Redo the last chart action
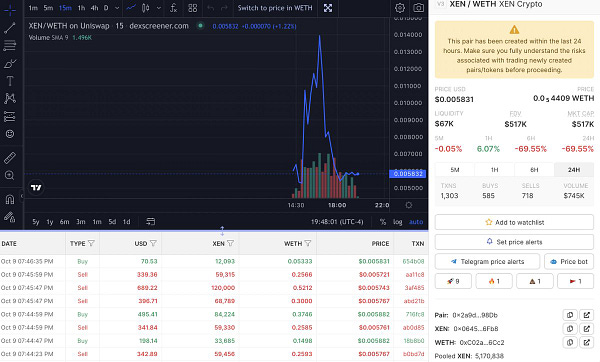Screen dimensions: 600x362 (x=224, y=8)
